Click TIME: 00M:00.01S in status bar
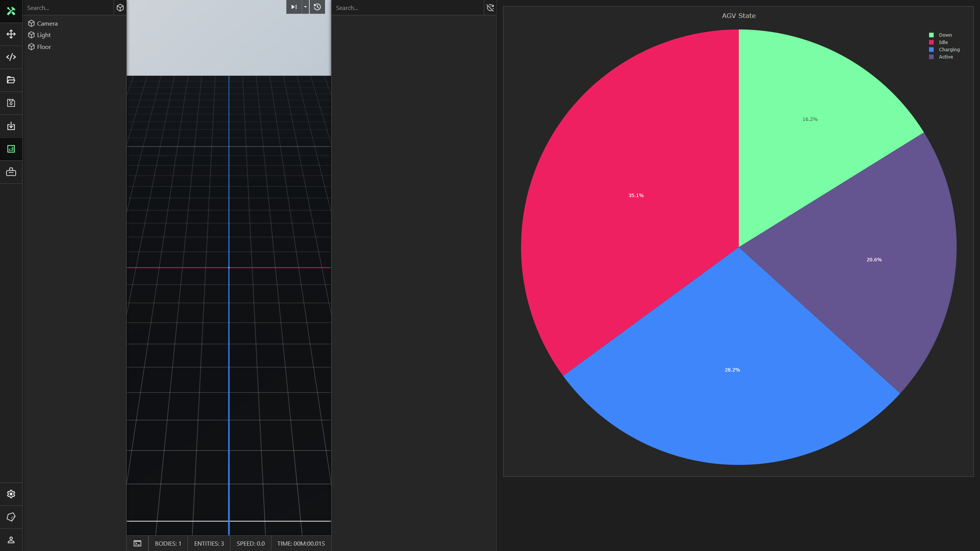Image resolution: width=980 pixels, height=551 pixels. pos(301,543)
